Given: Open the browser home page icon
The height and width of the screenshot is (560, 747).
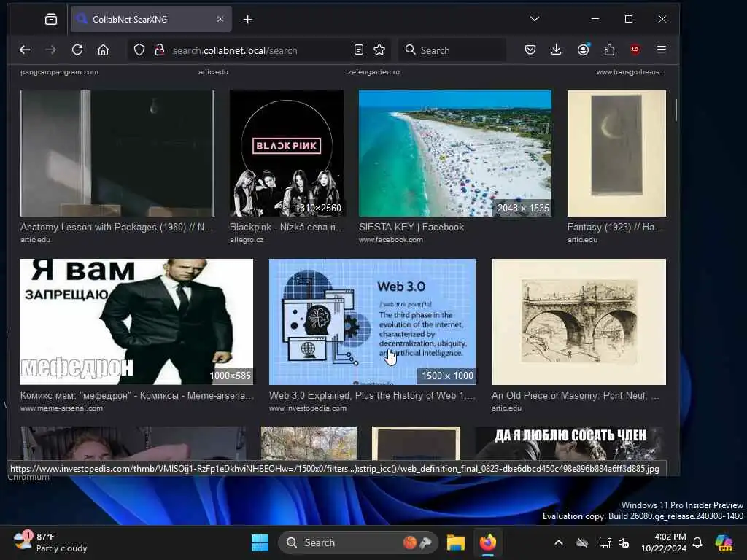Looking at the screenshot, I should coord(104,50).
